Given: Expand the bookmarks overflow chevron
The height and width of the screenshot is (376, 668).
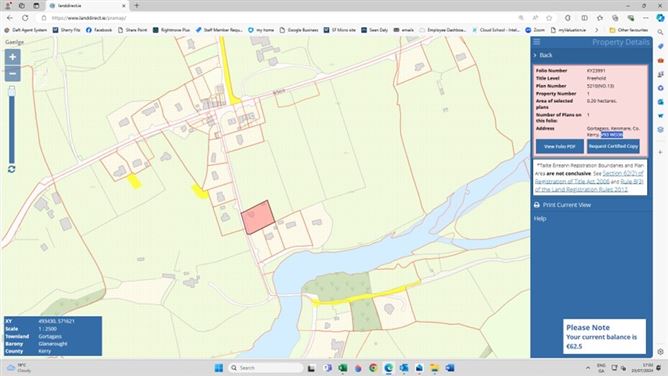Looking at the screenshot, I should (x=596, y=30).
